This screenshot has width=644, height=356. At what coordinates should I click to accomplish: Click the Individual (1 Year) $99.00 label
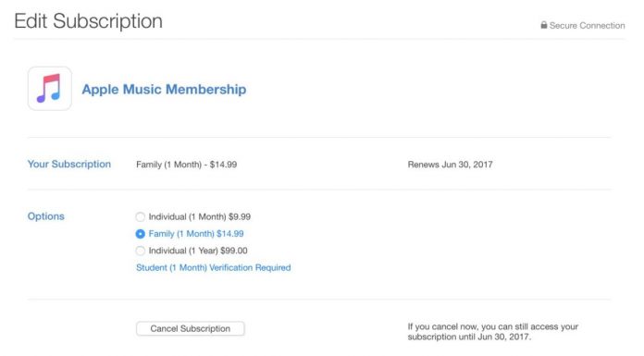198,251
